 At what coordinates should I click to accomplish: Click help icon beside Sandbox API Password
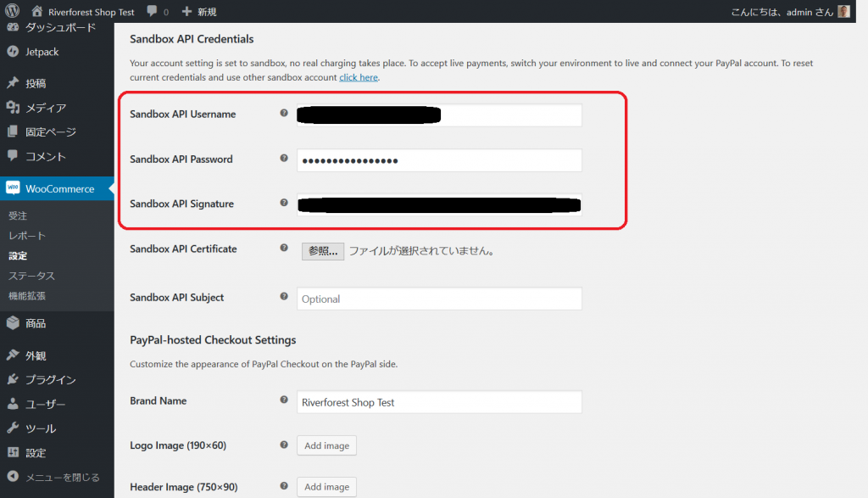[x=284, y=159]
